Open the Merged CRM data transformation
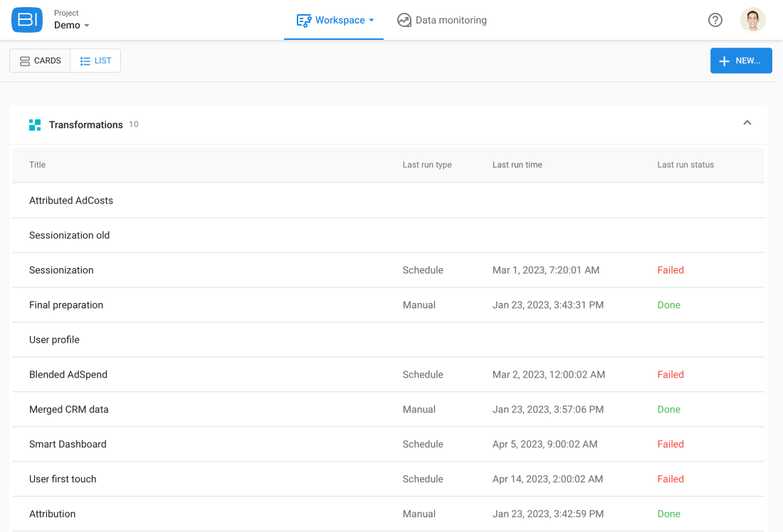 click(69, 409)
